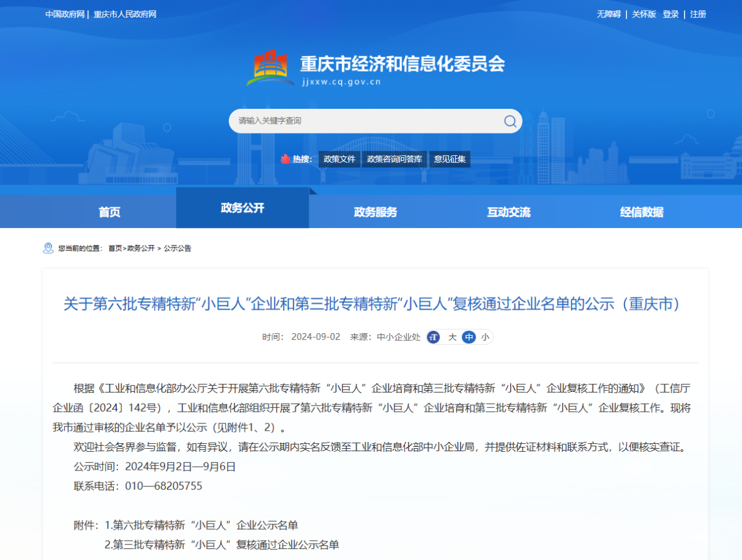Go to 公示公告 in the breadcrumb
742x560 pixels.
[177, 248]
